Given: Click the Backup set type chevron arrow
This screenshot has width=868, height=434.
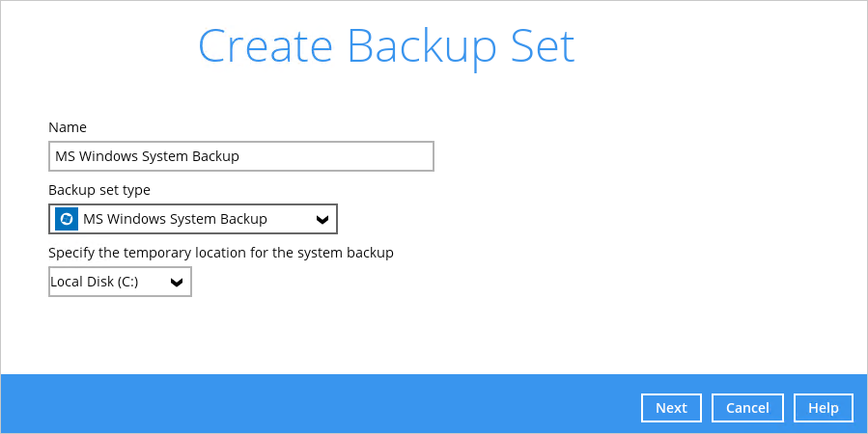Looking at the screenshot, I should (x=322, y=220).
